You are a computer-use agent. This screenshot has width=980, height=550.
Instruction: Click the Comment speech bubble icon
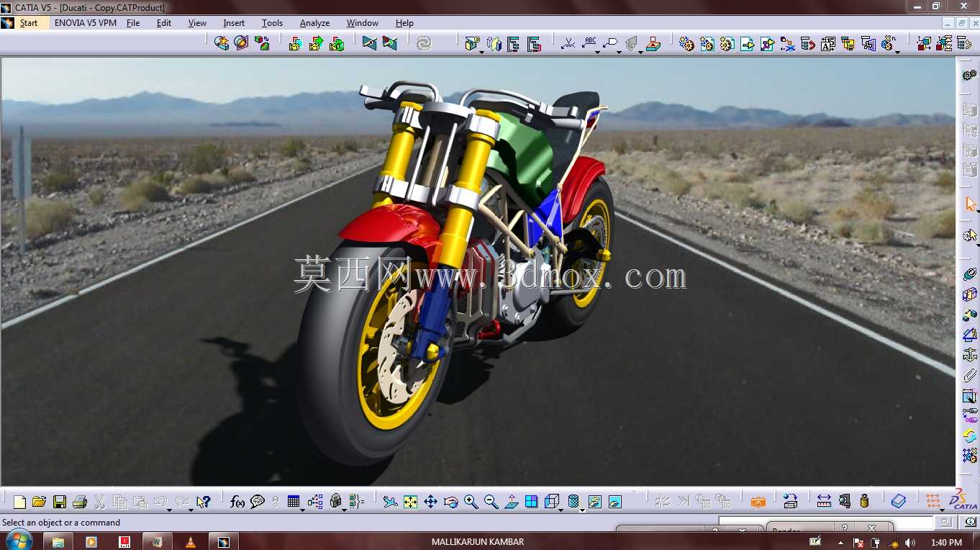[258, 502]
